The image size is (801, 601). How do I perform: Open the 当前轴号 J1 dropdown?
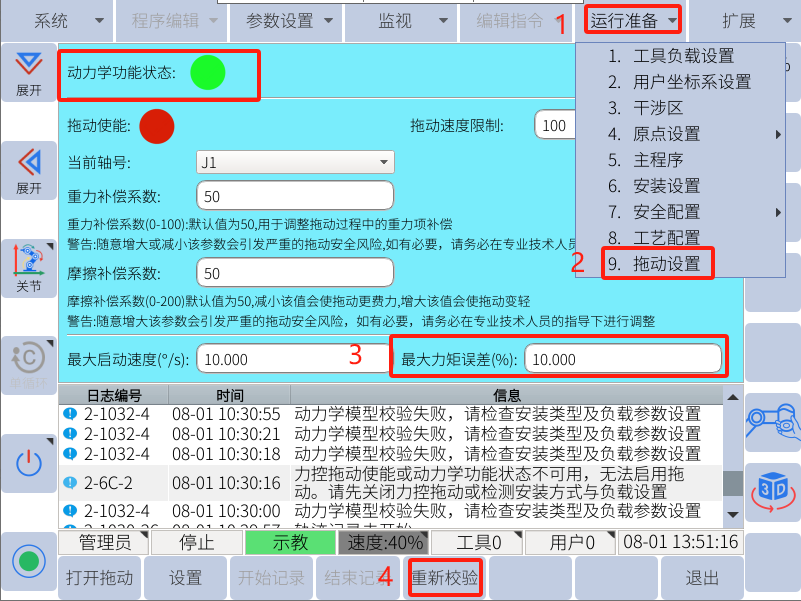(295, 162)
